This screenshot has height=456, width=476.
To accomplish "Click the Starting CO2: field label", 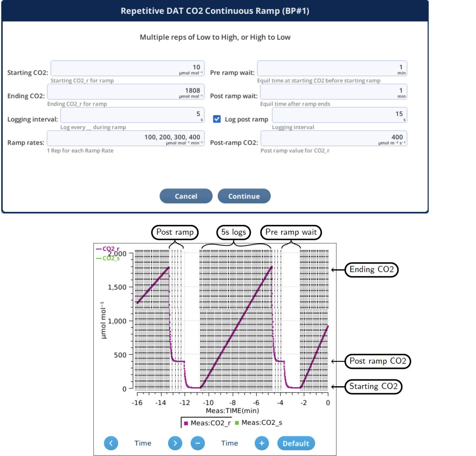I will click(28, 73).
